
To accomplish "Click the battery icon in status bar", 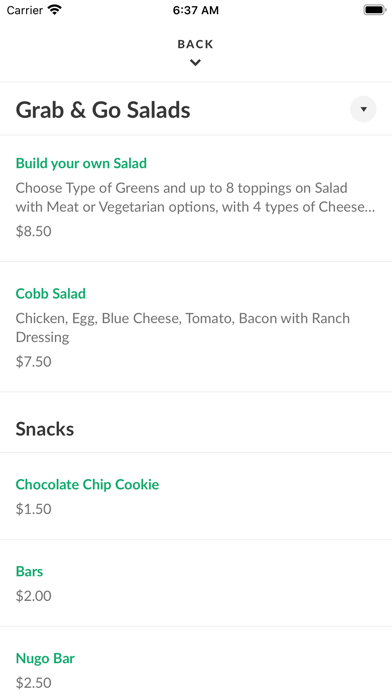I will pos(375,10).
